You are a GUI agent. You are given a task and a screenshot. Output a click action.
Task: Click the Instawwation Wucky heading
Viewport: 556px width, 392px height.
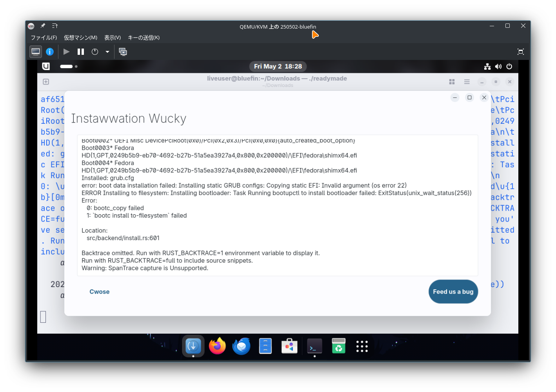click(x=129, y=118)
